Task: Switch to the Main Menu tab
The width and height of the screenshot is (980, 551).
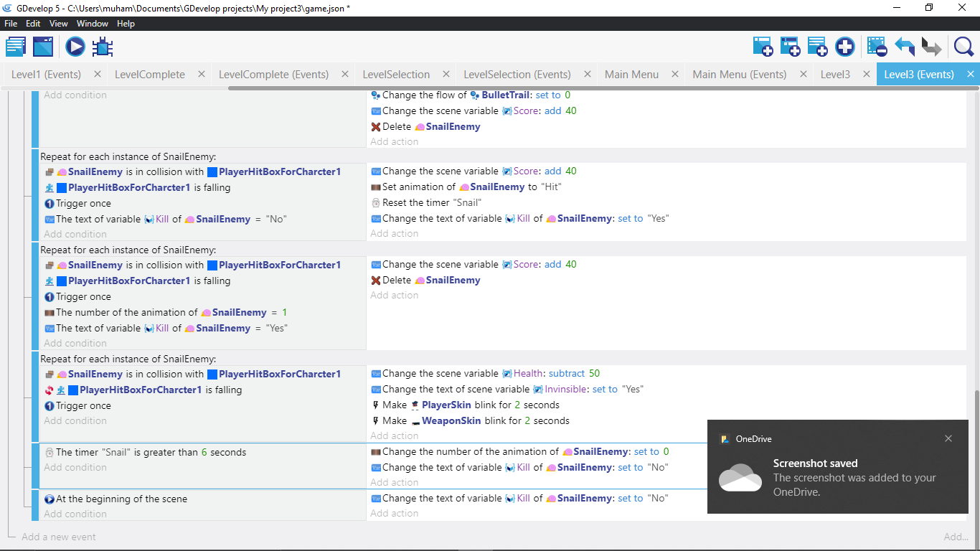Action: point(631,75)
